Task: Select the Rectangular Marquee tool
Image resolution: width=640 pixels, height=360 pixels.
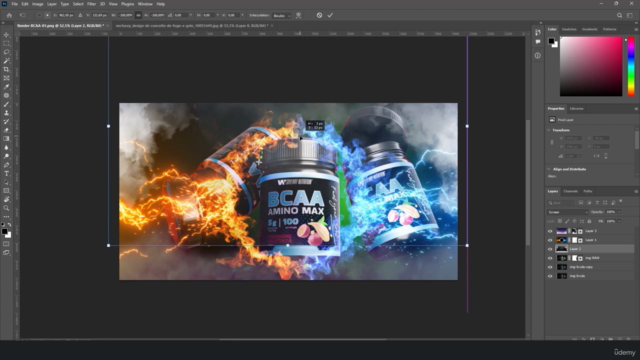Action: click(6, 43)
